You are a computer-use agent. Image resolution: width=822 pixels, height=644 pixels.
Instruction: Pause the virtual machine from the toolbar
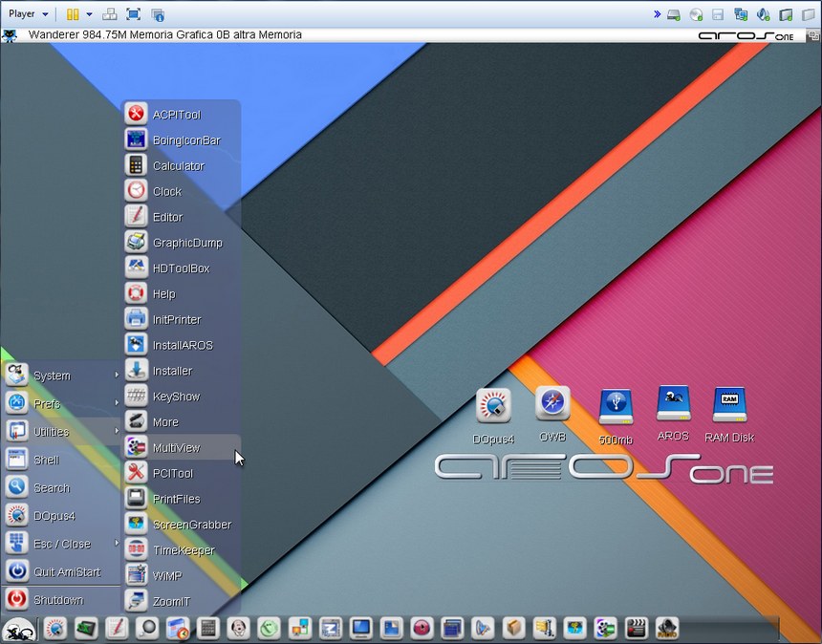[73, 14]
